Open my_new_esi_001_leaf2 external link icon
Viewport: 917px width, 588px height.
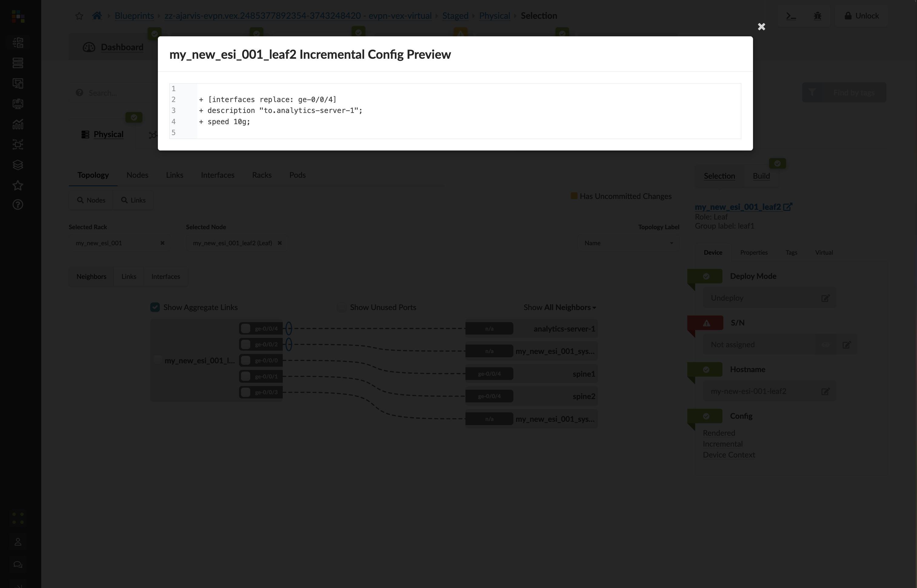click(788, 207)
